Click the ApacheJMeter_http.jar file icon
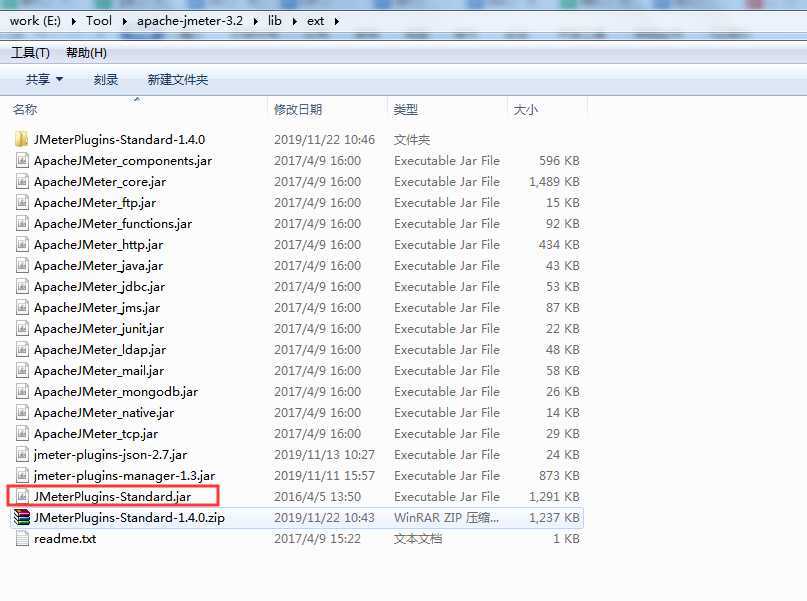 click(22, 244)
